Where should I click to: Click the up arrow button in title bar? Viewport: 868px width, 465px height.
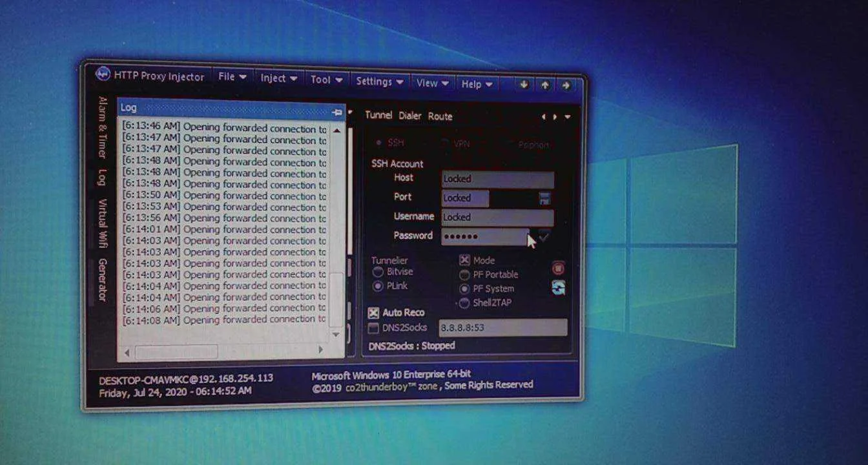pyautogui.click(x=545, y=85)
